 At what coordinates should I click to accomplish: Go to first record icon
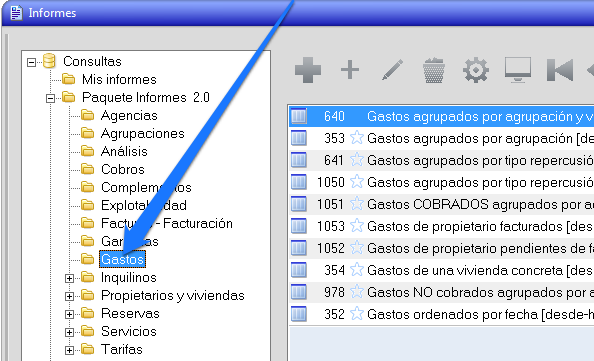[x=560, y=70]
